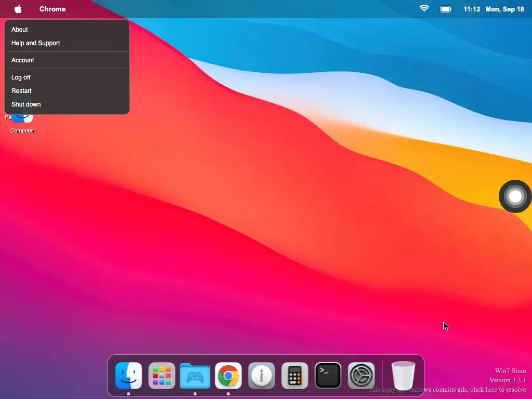Select About from the Apple menu

[x=67, y=30]
